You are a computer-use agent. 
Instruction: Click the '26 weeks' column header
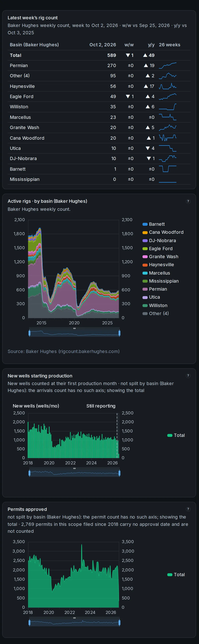click(x=169, y=45)
